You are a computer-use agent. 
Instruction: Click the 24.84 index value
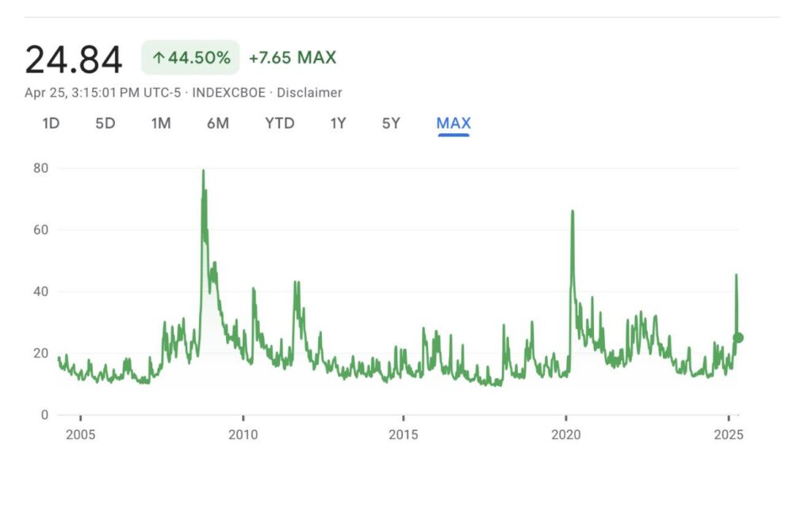pos(74,59)
